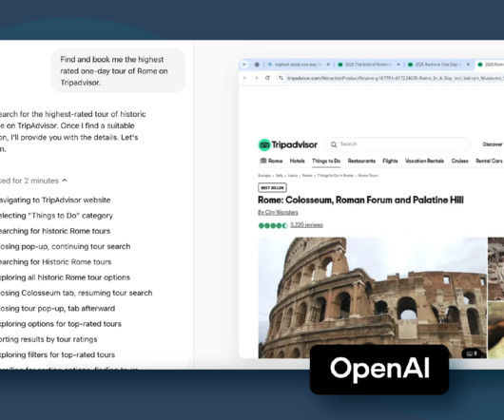Click the step 'Closing tour pop-up, tab afterward'
Image resolution: width=504 pixels, height=420 pixels.
pyautogui.click(x=58, y=308)
